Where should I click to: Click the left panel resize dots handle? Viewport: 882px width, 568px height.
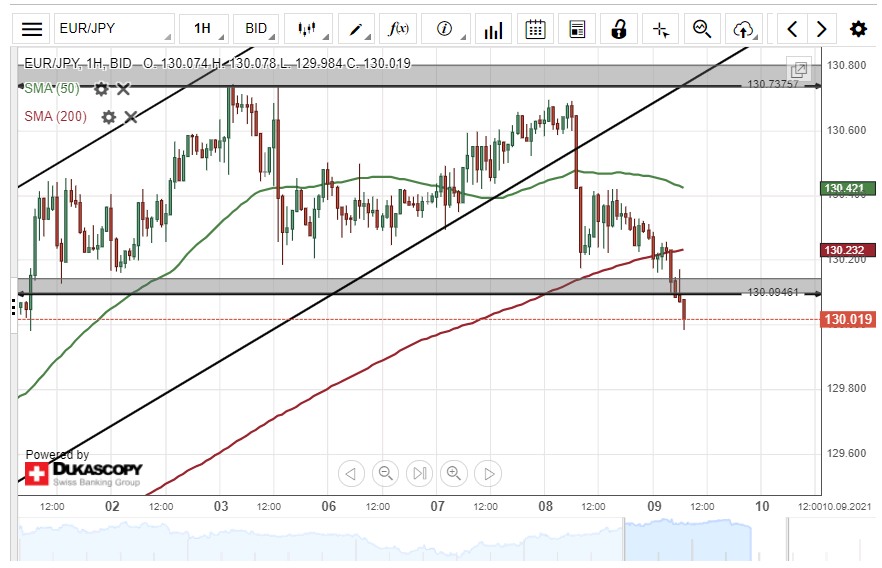point(14,307)
